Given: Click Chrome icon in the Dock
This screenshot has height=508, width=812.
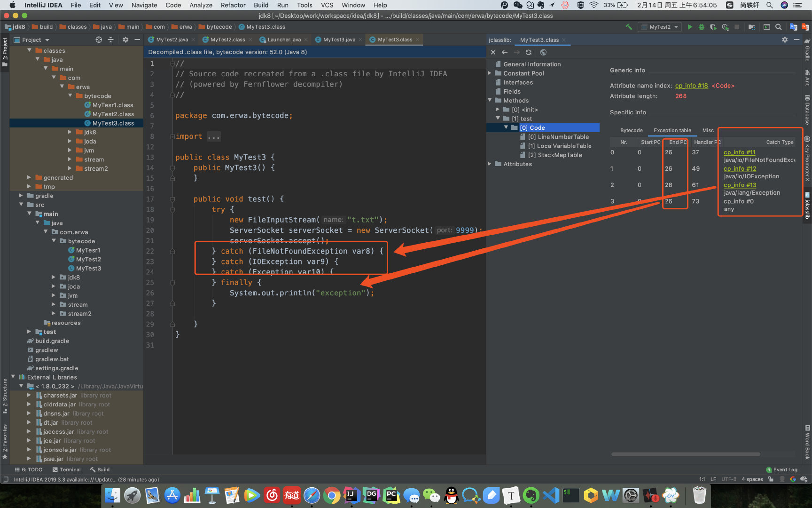Looking at the screenshot, I should (332, 495).
